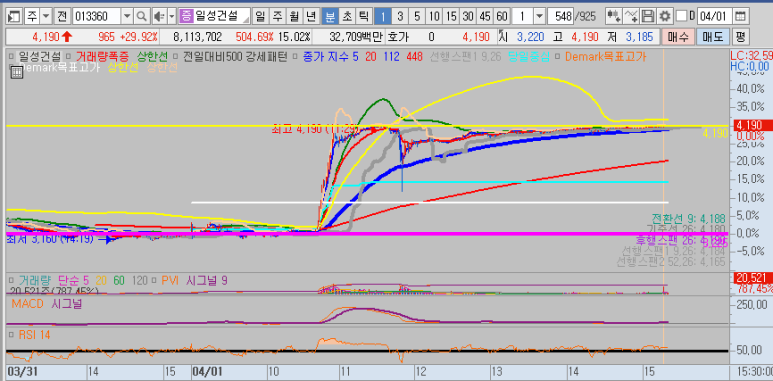Select the 틱 tick period tab
Viewport: 773px width, 381px height.
click(x=363, y=17)
